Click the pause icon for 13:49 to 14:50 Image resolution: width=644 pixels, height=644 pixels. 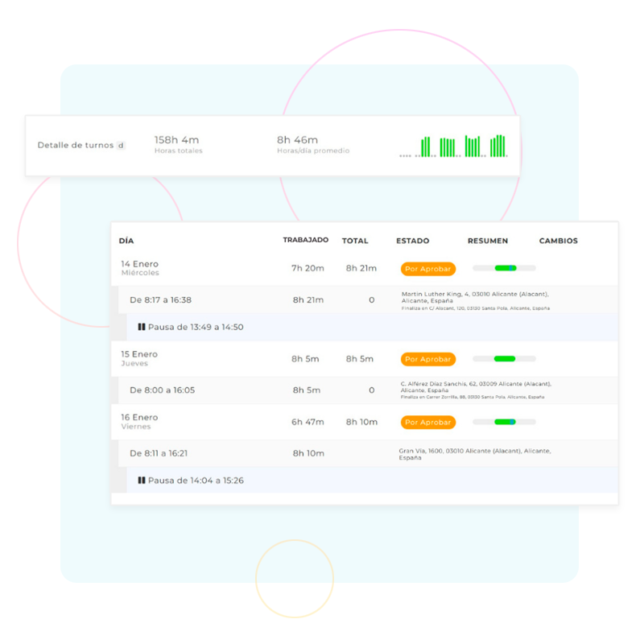tap(142, 328)
